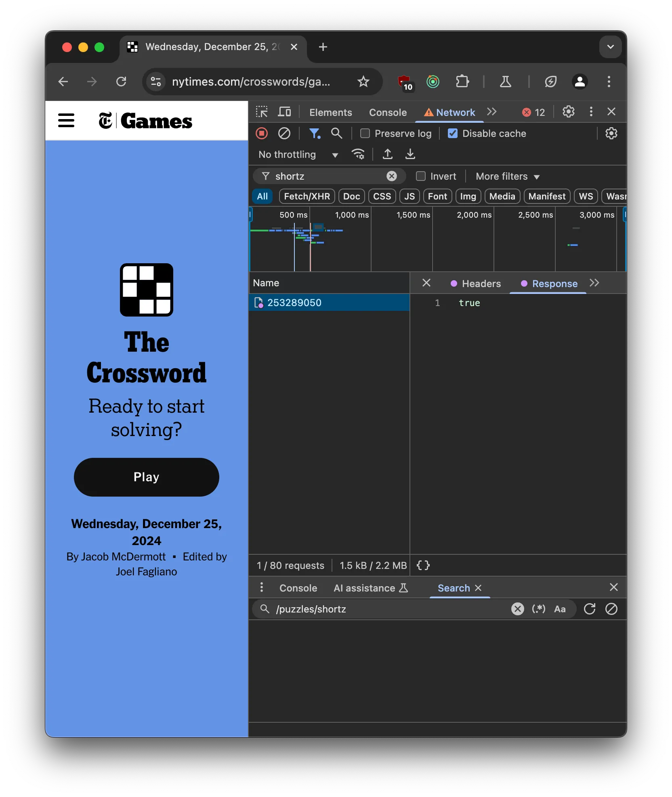Viewport: 672px width, 797px height.
Task: Enable the Invert filter checkbox
Action: point(421,176)
